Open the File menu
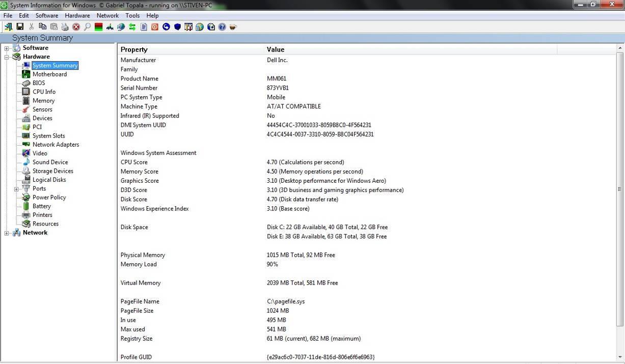This screenshot has width=625, height=364. pyautogui.click(x=8, y=15)
